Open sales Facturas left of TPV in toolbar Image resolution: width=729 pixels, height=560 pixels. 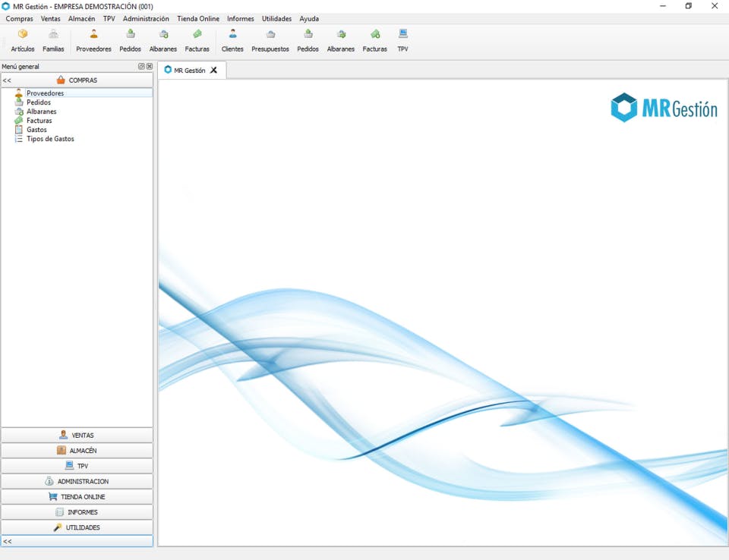point(374,40)
